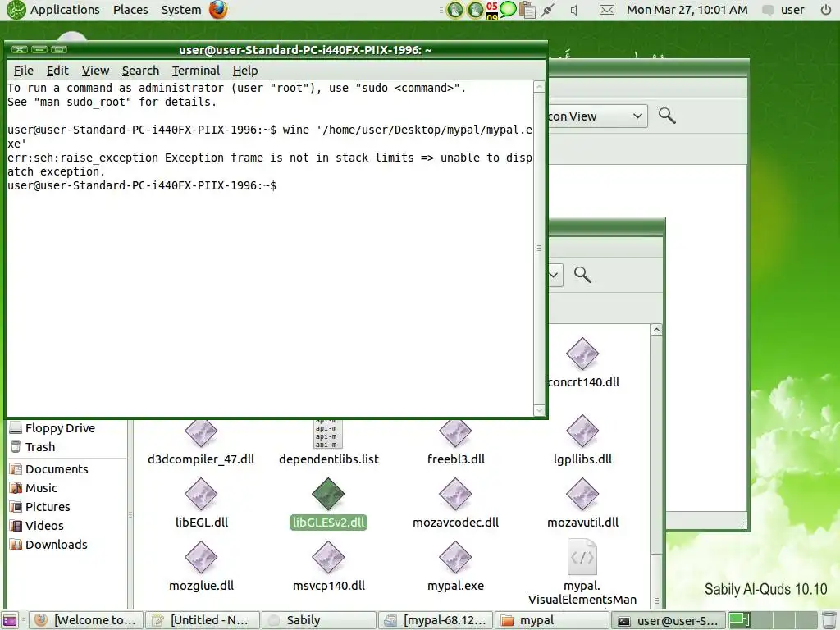The image size is (840, 630).
Task: Open Documents in the sidebar
Action: coord(48,469)
